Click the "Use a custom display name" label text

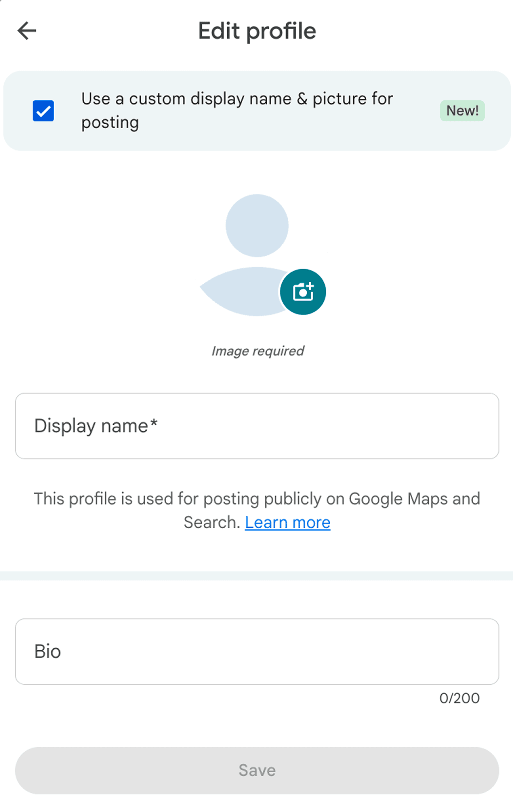point(237,99)
